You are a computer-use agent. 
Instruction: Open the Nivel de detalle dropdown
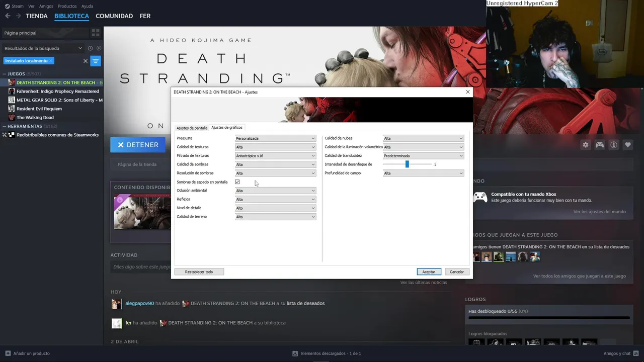pyautogui.click(x=275, y=208)
